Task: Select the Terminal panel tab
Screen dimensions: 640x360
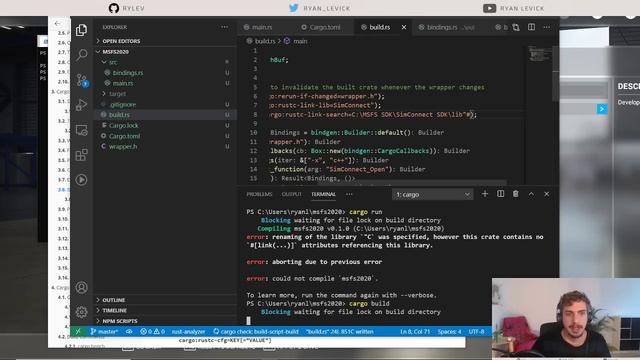Action: coord(324,194)
